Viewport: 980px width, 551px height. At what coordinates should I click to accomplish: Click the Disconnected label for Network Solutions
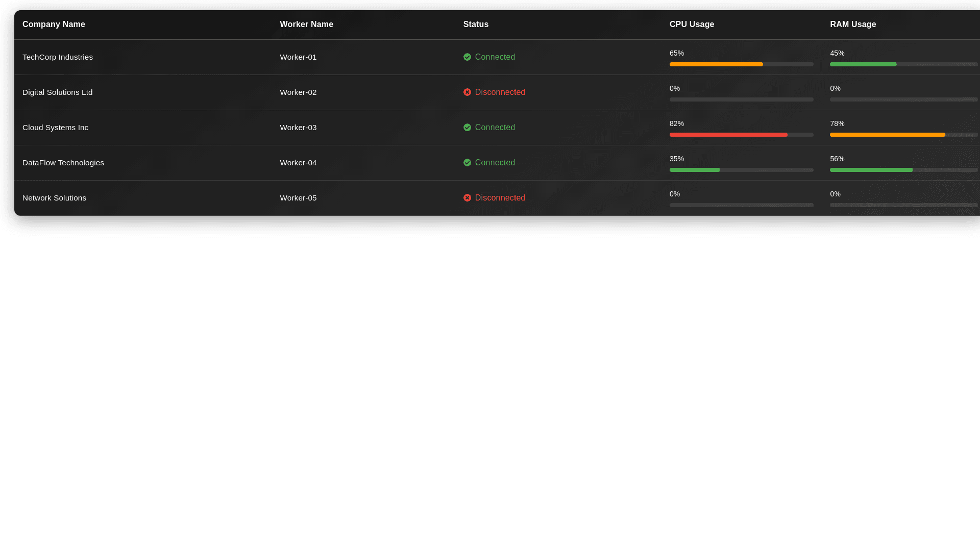[x=500, y=198]
